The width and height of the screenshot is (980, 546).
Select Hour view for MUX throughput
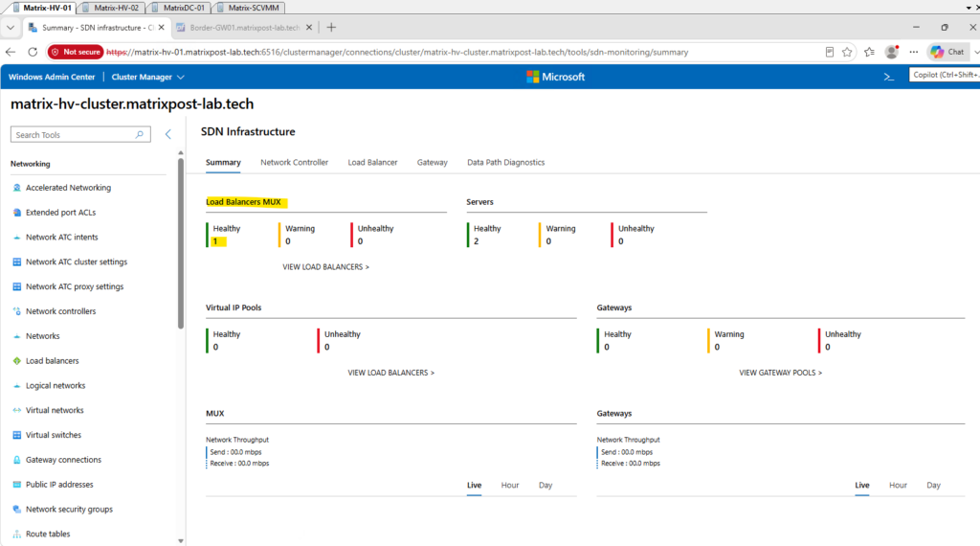click(509, 486)
